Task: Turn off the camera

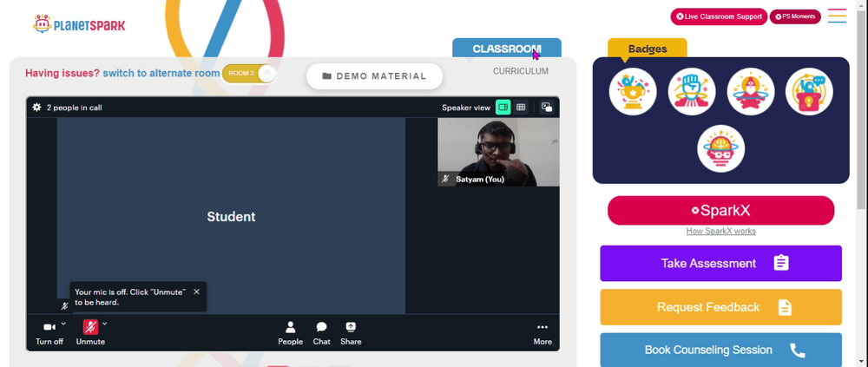Action: (x=49, y=333)
